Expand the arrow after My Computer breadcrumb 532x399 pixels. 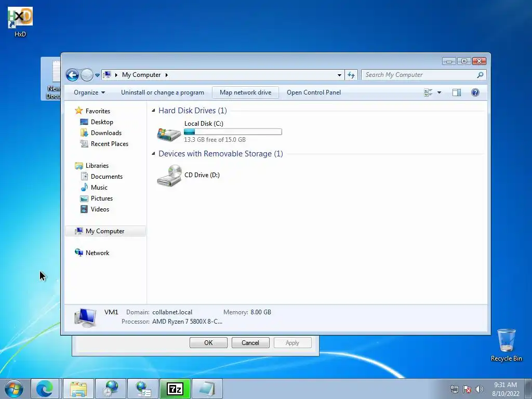click(167, 75)
